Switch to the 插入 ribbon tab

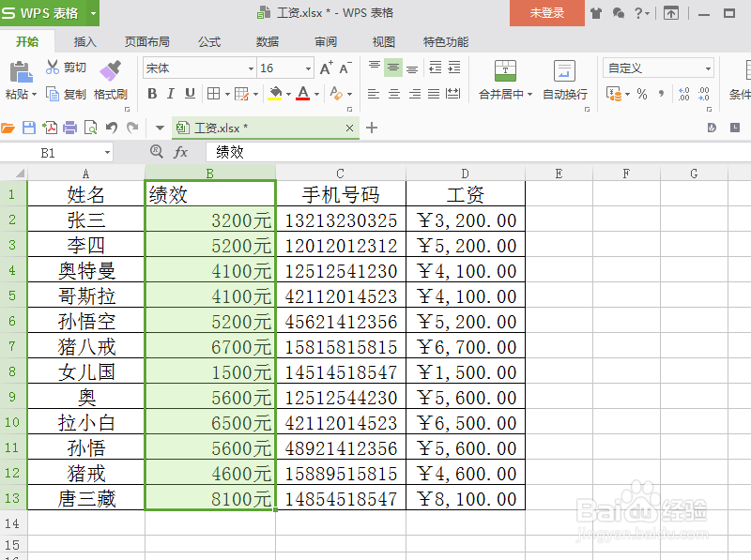[84, 41]
